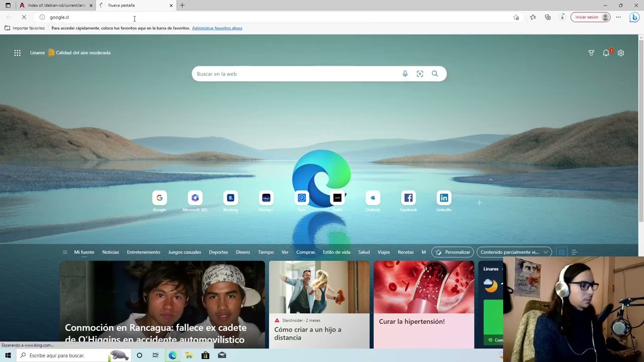The width and height of the screenshot is (644, 362).
Task: Open the Facebook quick link tile
Action: coord(409,198)
